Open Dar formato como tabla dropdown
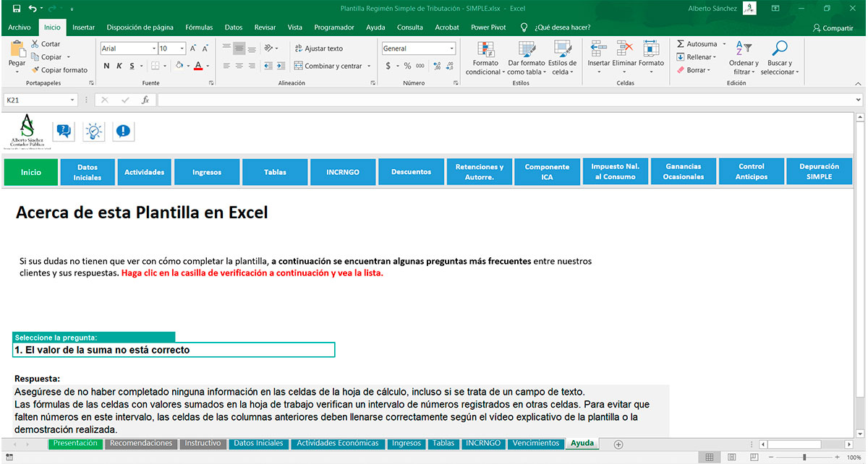The width and height of the screenshot is (868, 464). [x=526, y=58]
